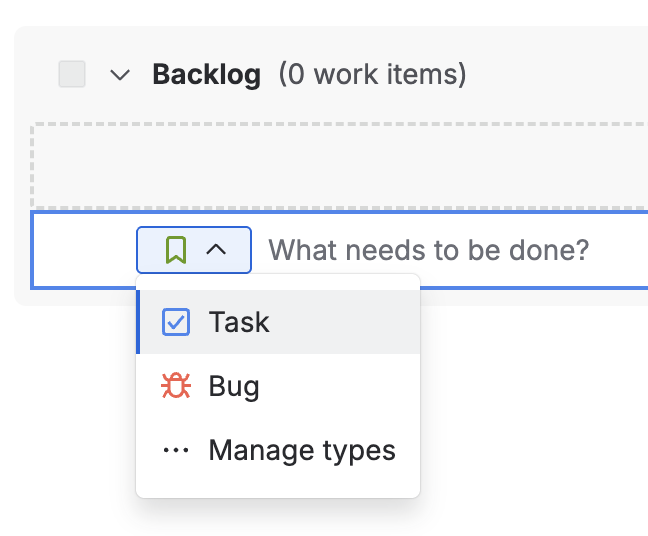The image size is (648, 536).
Task: Click the empty backlog drop zone
Action: pos(340,166)
